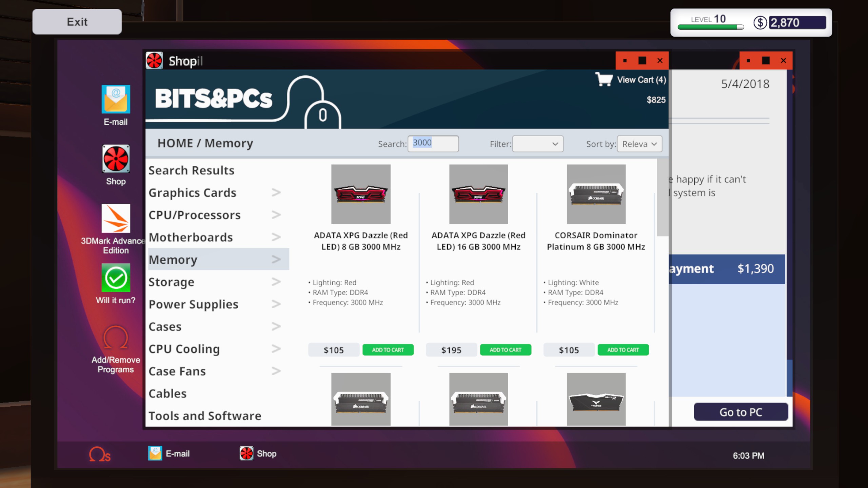Expand the Power Supplies category arrow

276,304
